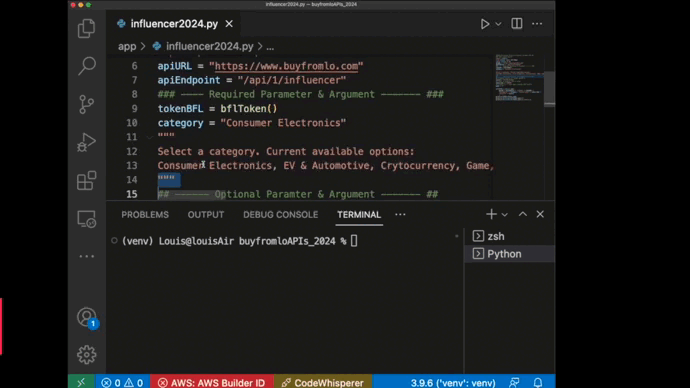690x388 pixels.
Task: Open notifications bell
Action: [538, 382]
